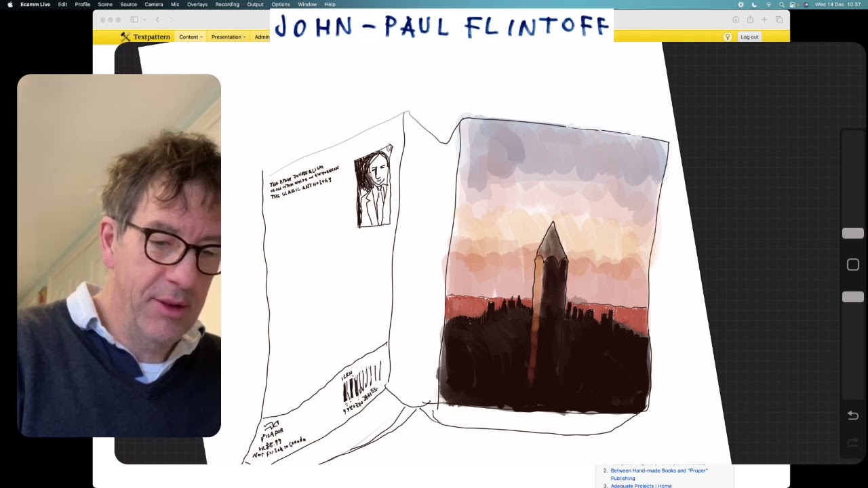Click the portrait sketch on back cover
The height and width of the screenshot is (488, 868).
374,186
